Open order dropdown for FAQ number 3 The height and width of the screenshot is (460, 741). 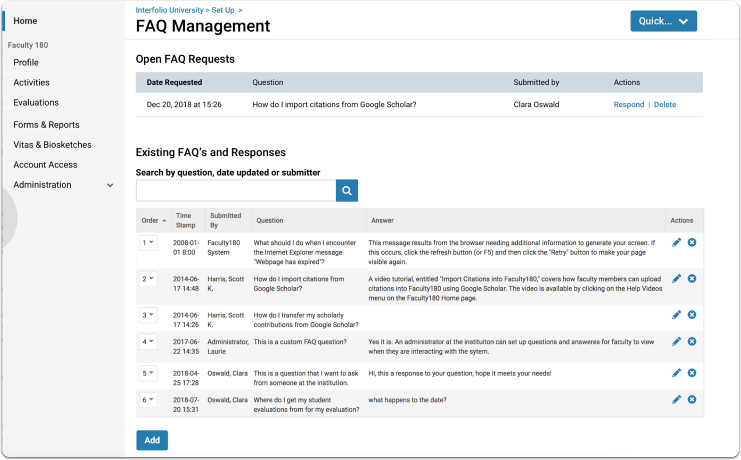pyautogui.click(x=148, y=315)
